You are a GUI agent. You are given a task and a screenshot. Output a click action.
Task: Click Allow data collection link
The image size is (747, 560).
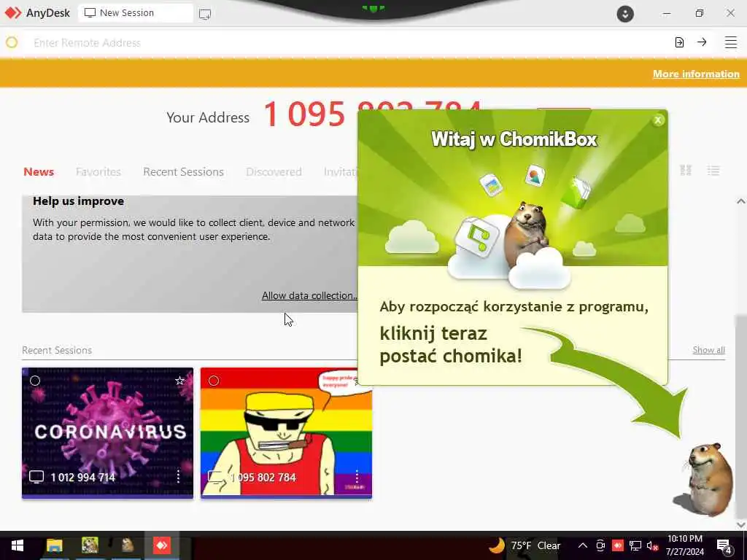click(x=309, y=296)
